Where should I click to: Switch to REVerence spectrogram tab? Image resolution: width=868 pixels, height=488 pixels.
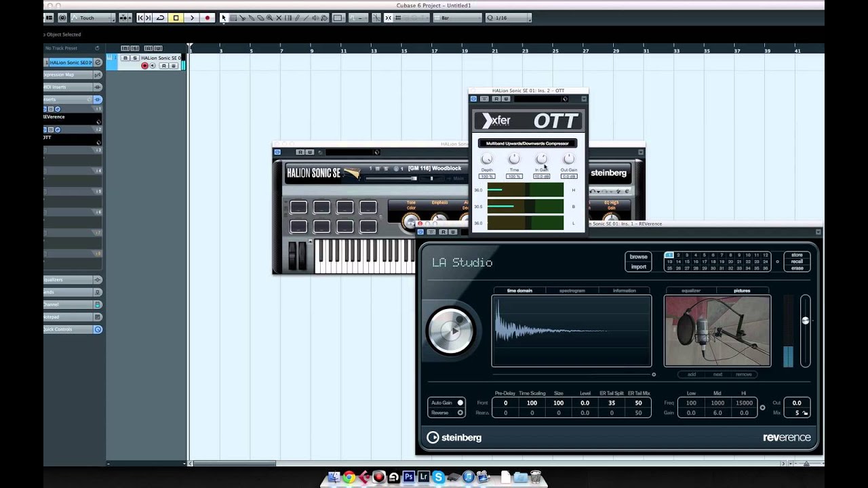tap(572, 291)
